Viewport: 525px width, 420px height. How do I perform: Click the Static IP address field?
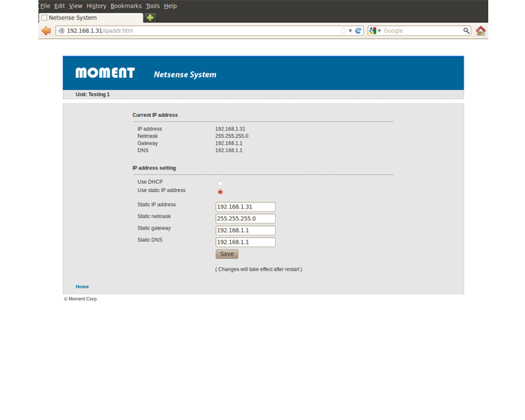(x=245, y=207)
